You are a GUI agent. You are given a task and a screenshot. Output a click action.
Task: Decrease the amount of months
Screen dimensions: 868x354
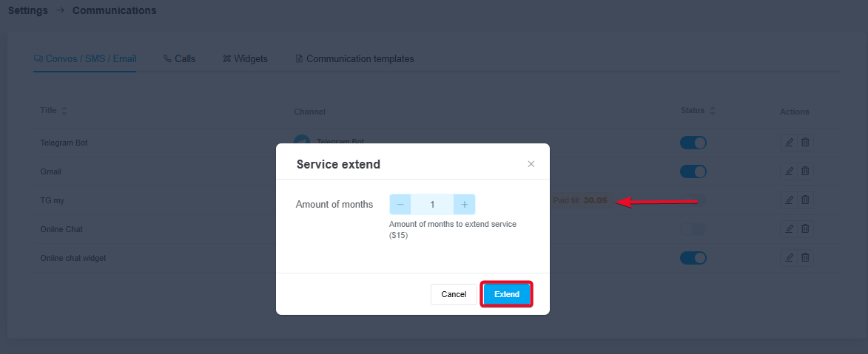coord(400,205)
